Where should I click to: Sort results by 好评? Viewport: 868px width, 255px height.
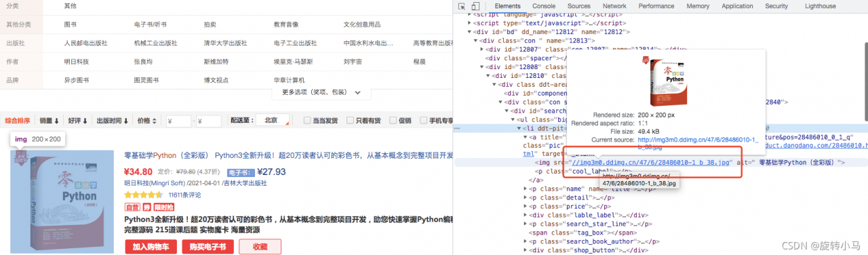coord(78,121)
